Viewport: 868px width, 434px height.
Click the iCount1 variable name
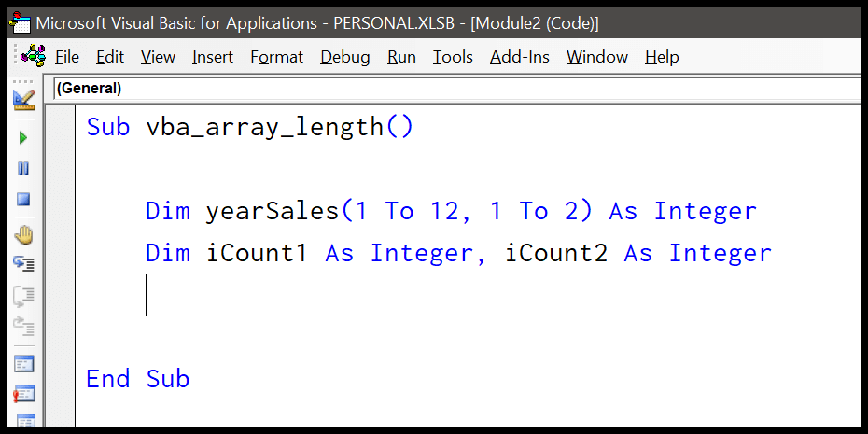pos(257,253)
